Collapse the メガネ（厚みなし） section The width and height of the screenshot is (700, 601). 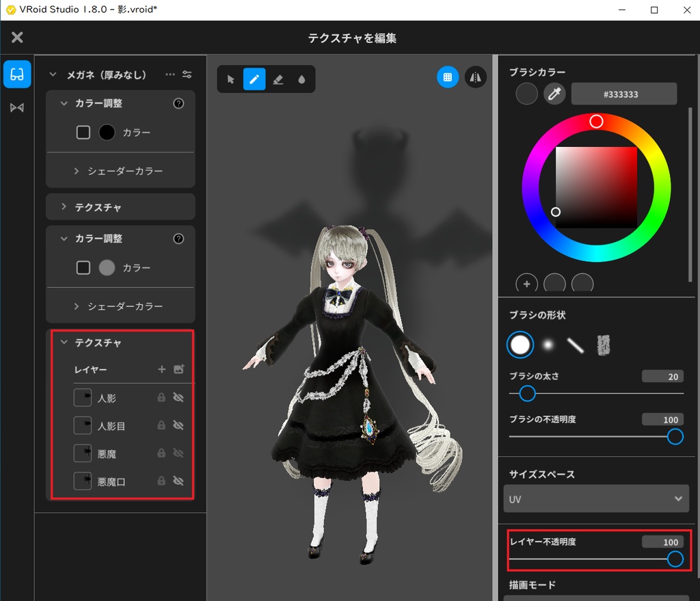[x=53, y=75]
